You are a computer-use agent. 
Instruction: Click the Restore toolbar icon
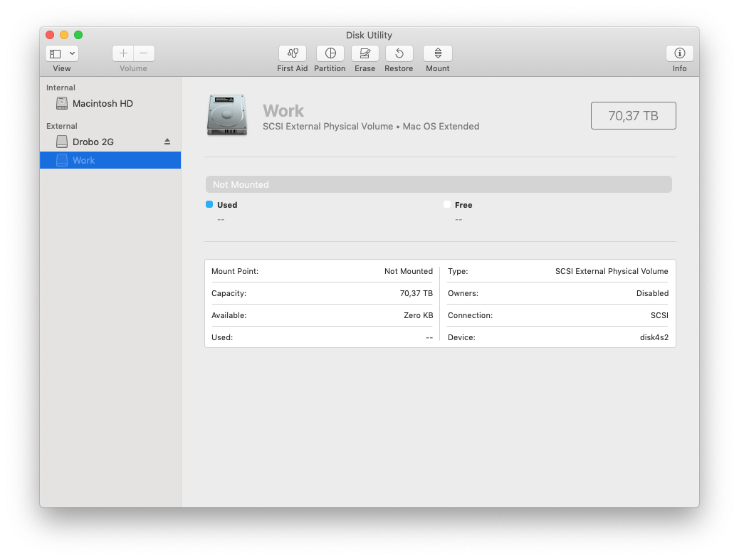pyautogui.click(x=399, y=53)
